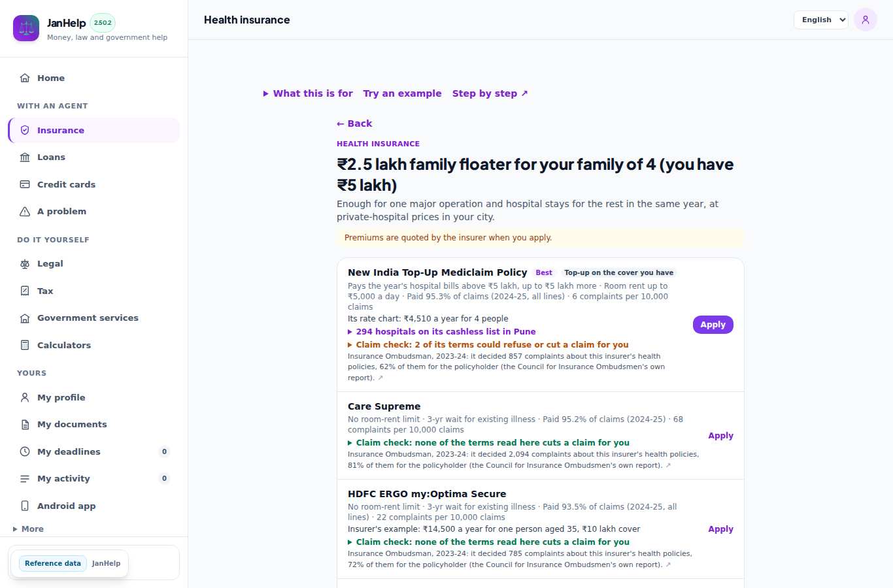
Task: Click the Tax percent icon
Action: 25,291
